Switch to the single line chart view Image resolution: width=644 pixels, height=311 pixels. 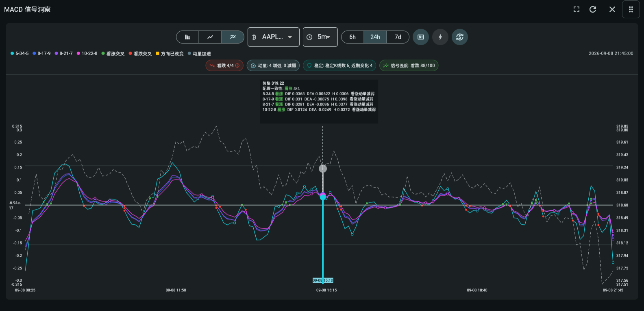click(x=210, y=37)
